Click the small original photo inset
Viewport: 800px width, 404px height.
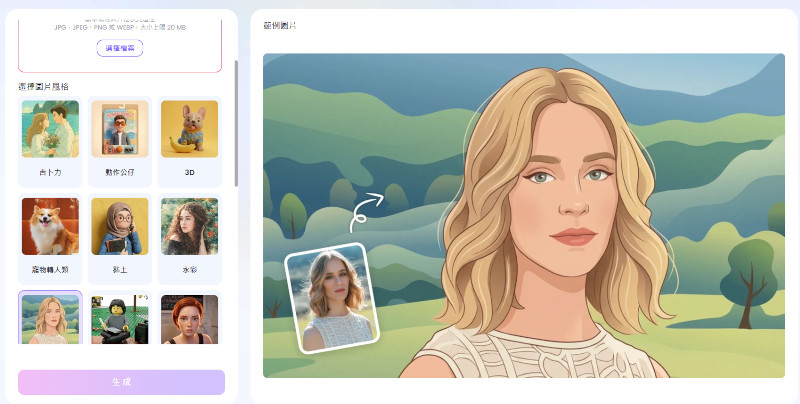pos(332,298)
